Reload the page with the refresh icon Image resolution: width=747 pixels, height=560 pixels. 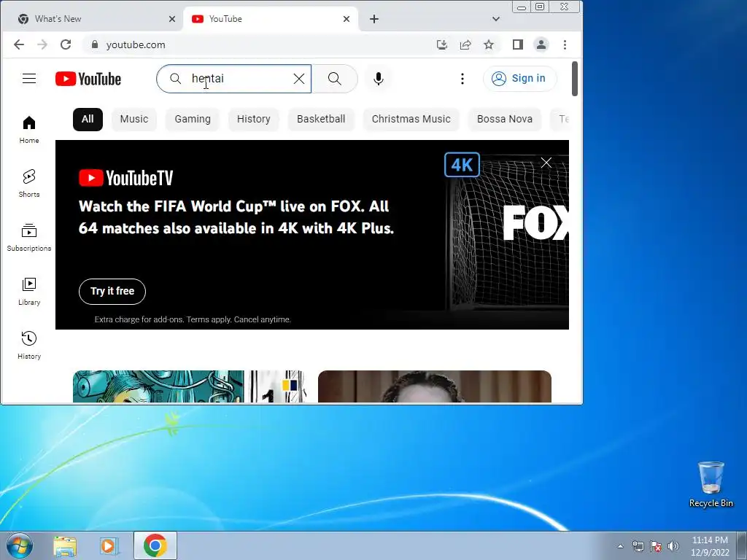(66, 44)
